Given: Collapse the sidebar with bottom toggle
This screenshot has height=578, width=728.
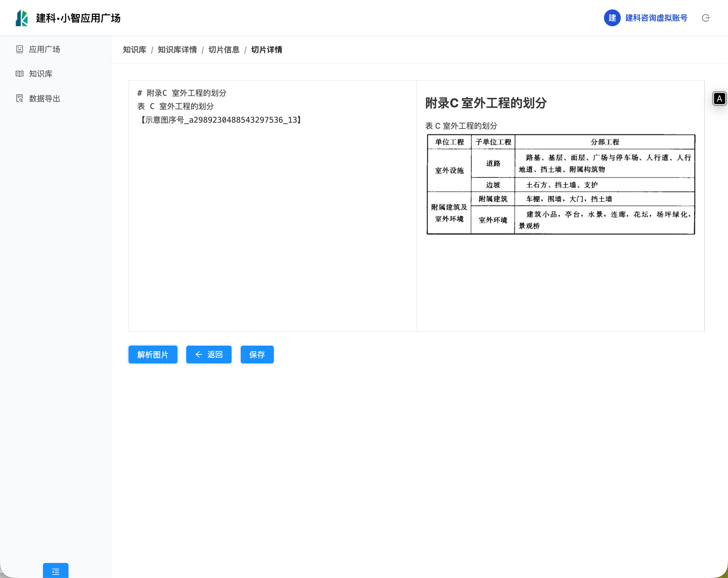Looking at the screenshot, I should click(x=56, y=571).
